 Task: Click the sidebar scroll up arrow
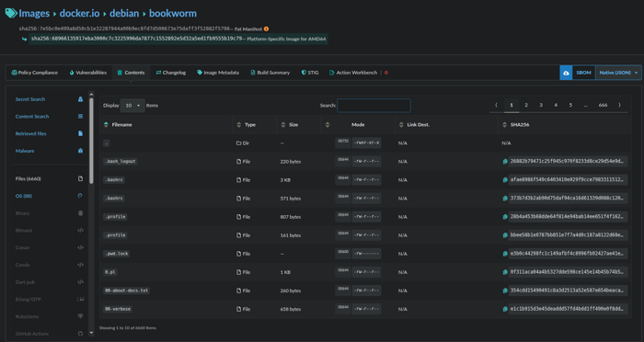tap(91, 94)
